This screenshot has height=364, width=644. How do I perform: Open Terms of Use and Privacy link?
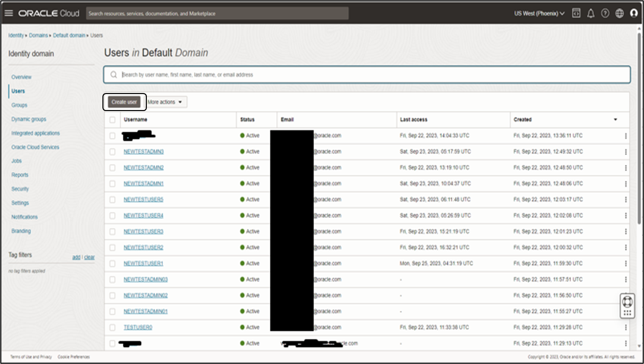[x=31, y=357]
